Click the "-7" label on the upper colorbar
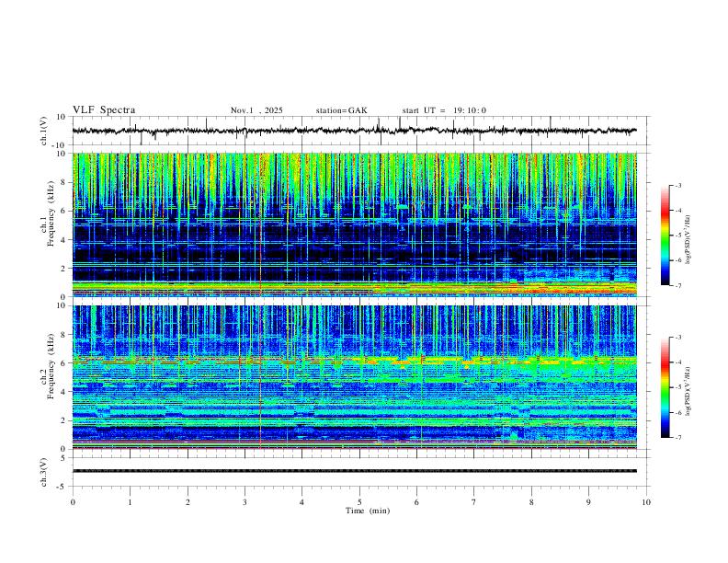The image size is (728, 563). pos(678,285)
